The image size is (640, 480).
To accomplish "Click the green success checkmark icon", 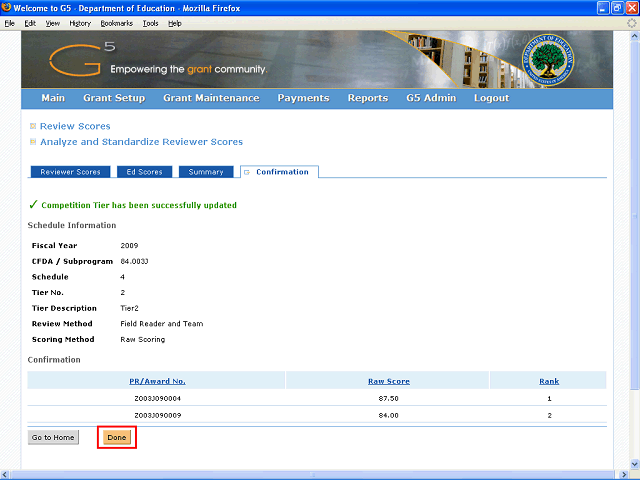I will point(33,205).
